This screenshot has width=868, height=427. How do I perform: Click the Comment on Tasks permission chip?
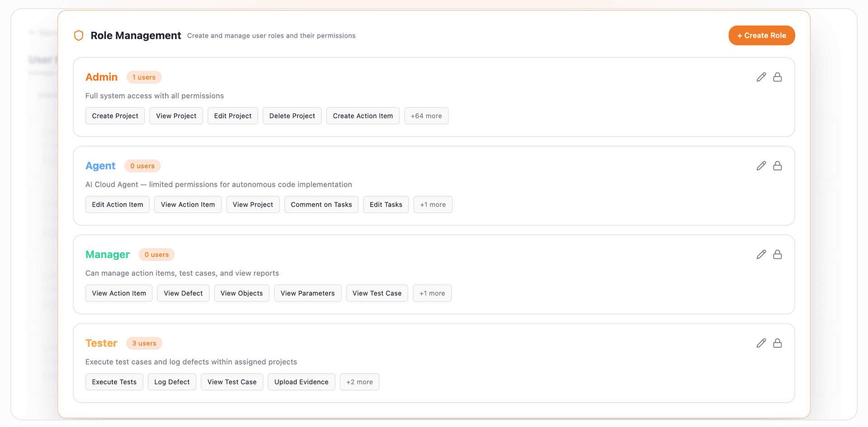point(321,204)
